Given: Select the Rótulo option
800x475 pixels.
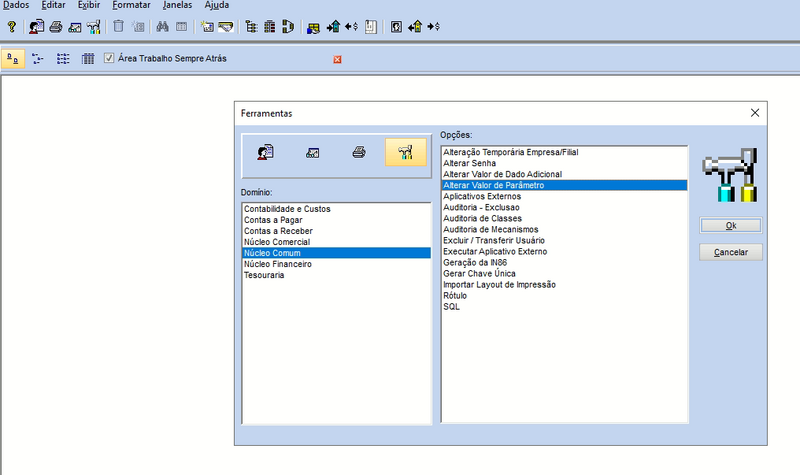Looking at the screenshot, I should [564, 295].
